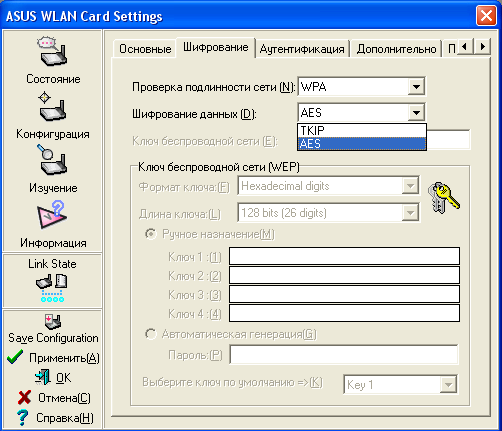Click the Link State label
The width and height of the screenshot is (502, 431).
(x=52, y=264)
